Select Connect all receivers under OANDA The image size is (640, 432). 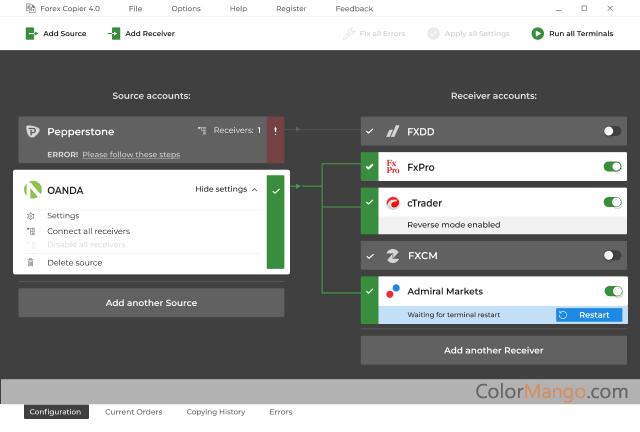pos(88,232)
